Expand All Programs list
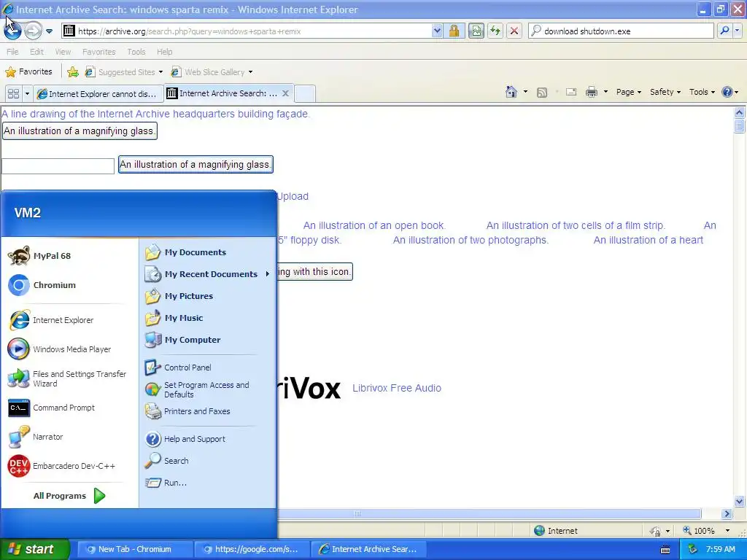 69,496
